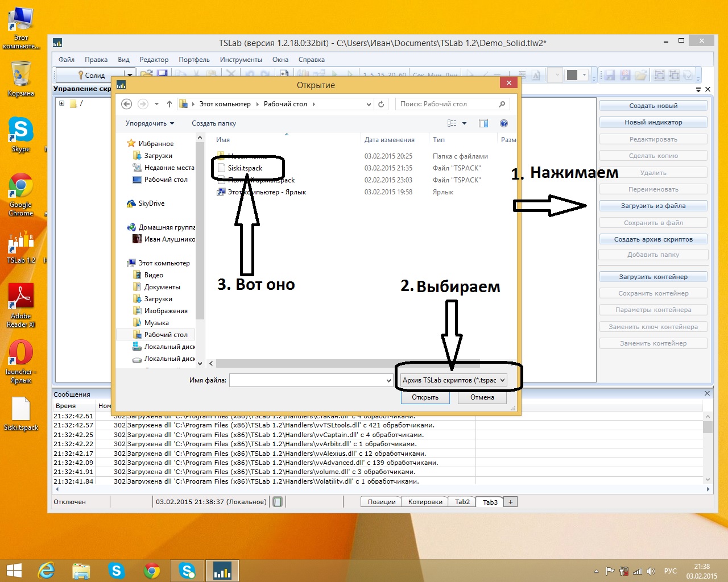Open the dialog help icon
Viewport: 728px width, 582px height.
[503, 123]
